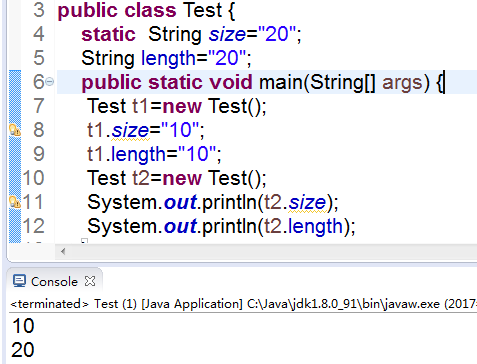Click line number 9 in gutter
Image resolution: width=477 pixels, height=364 pixels.
tap(39, 154)
